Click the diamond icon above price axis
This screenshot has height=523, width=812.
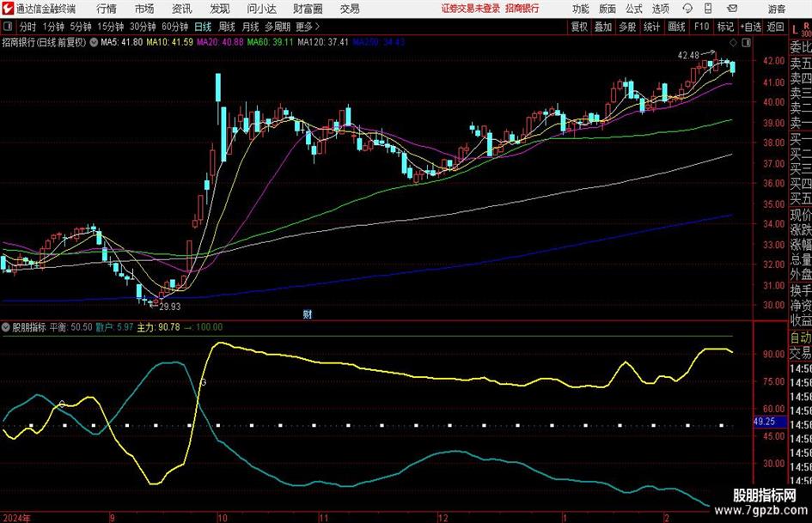(x=733, y=42)
